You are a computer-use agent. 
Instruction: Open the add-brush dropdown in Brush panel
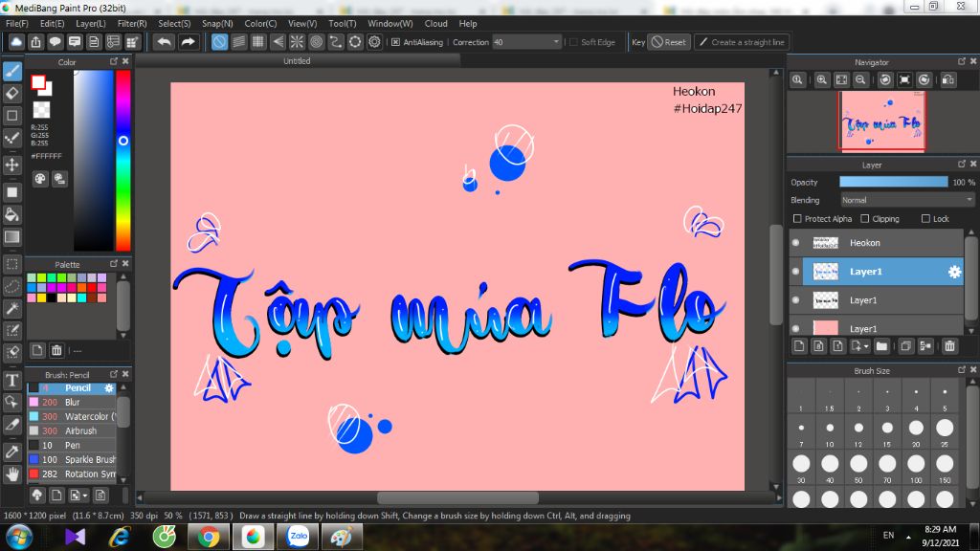click(85, 496)
